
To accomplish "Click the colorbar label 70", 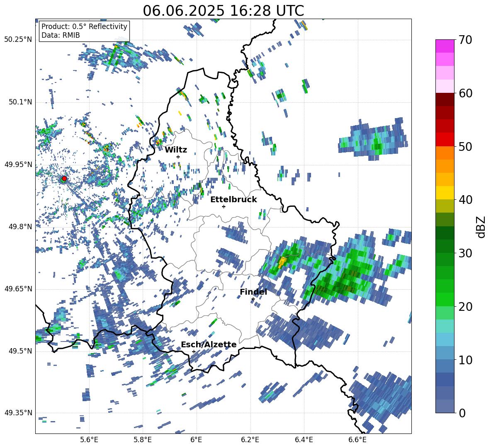I will click(465, 40).
